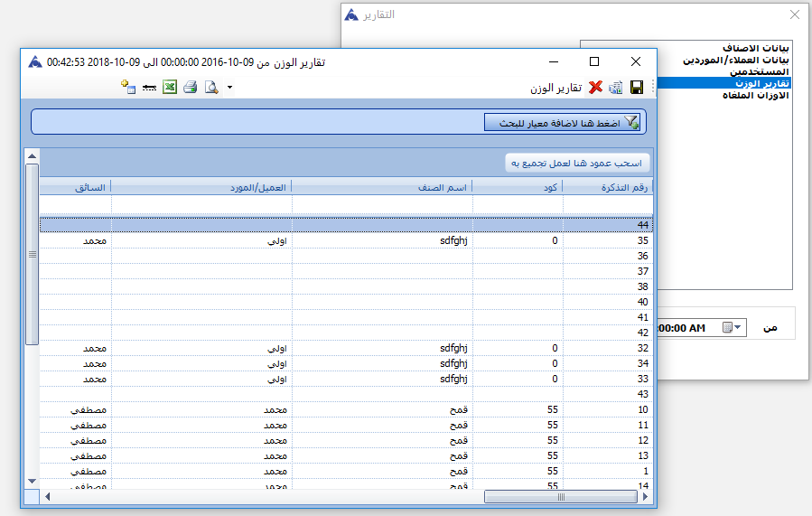The width and height of the screenshot is (812, 516).
Task: Select ticket number 43 cell
Action: 608,394
